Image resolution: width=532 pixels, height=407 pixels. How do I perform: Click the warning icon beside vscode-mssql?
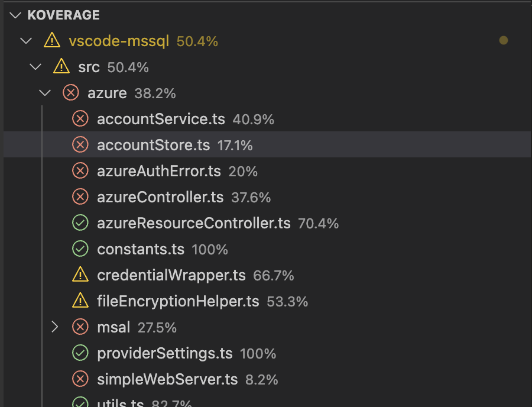[x=52, y=41]
